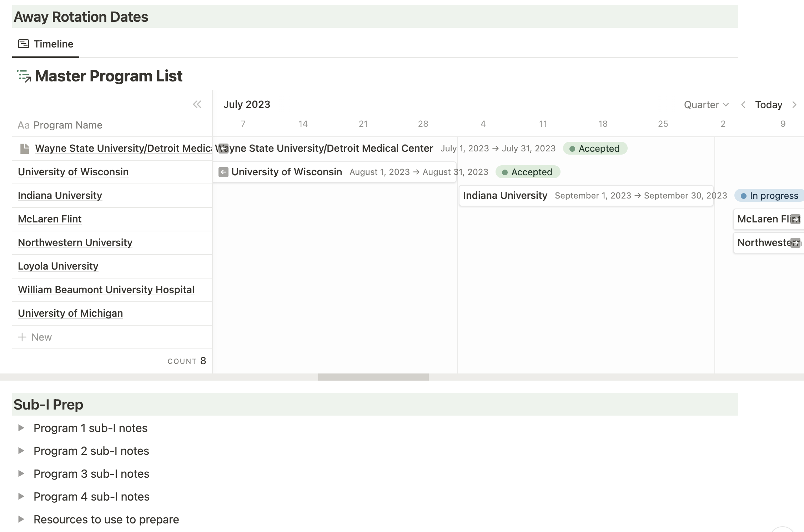804x532 pixels.
Task: Click the arrow icon on the Northwestern timeline card
Action: coord(795,243)
